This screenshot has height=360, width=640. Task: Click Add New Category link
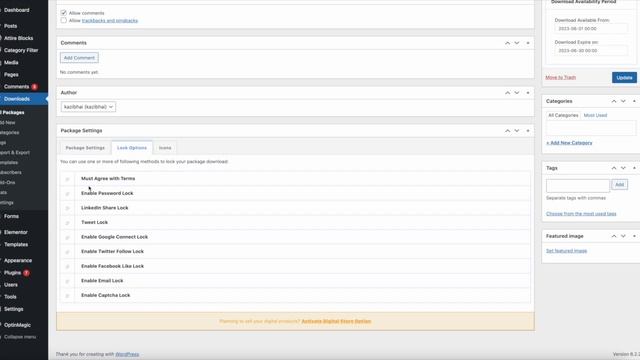tap(569, 143)
